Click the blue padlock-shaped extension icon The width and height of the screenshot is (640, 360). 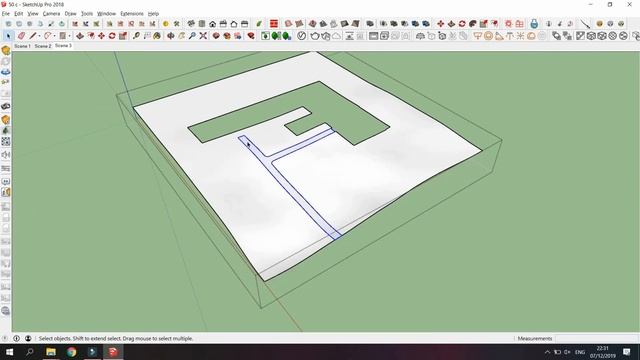534,24
